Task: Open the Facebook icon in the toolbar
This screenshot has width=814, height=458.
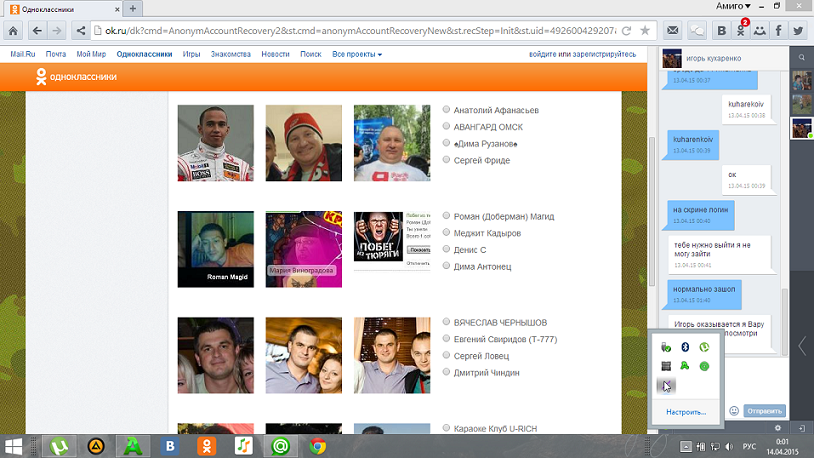Action: click(779, 31)
